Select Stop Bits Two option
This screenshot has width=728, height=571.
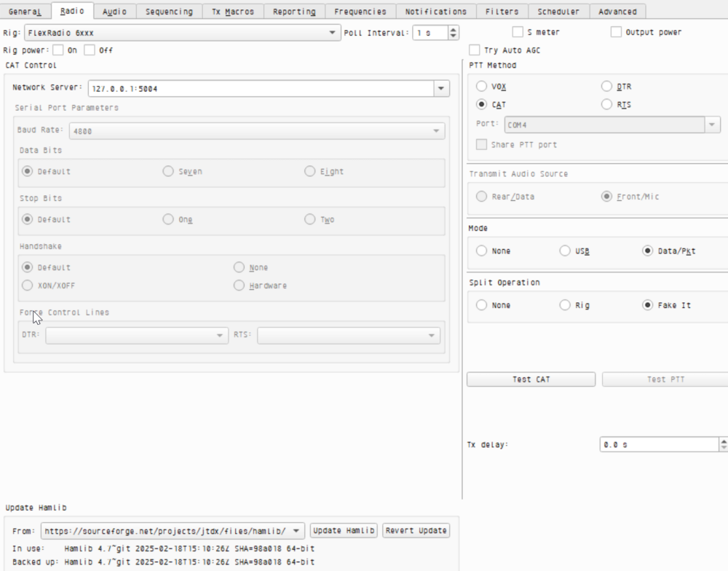309,218
